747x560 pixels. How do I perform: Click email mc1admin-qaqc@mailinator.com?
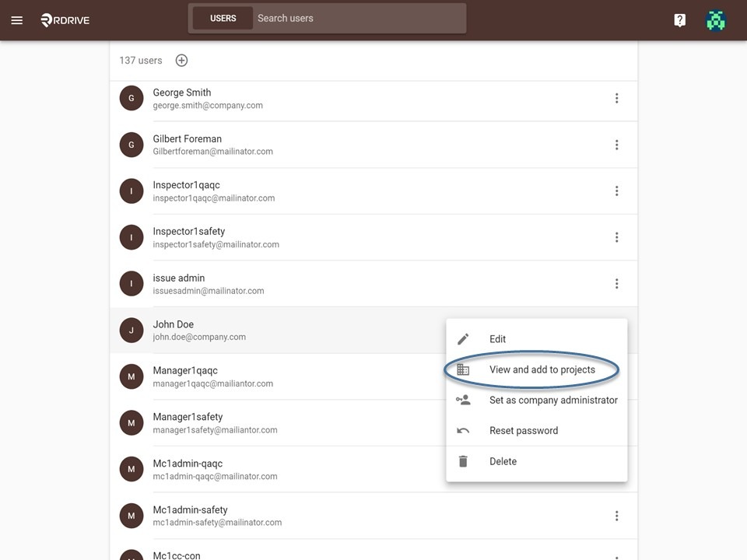coord(215,476)
